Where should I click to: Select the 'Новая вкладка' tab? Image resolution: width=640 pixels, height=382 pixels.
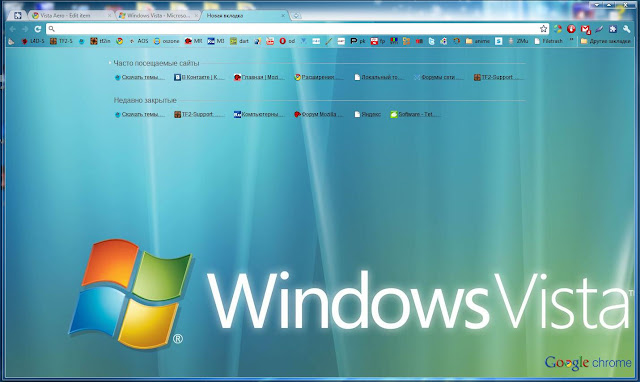tap(245, 16)
